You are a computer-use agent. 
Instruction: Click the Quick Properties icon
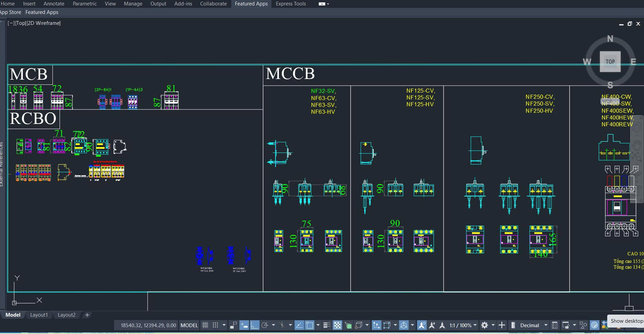point(554,325)
